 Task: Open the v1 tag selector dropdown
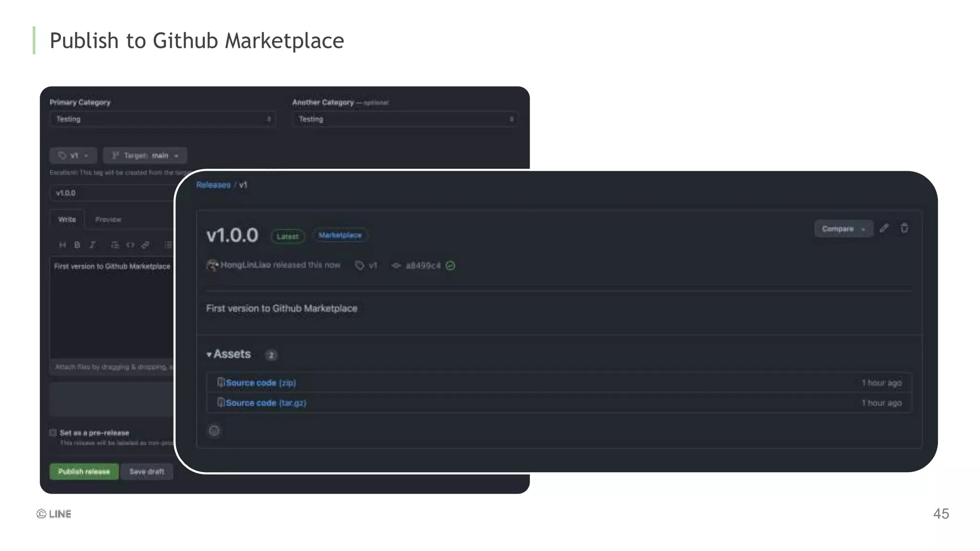point(73,155)
